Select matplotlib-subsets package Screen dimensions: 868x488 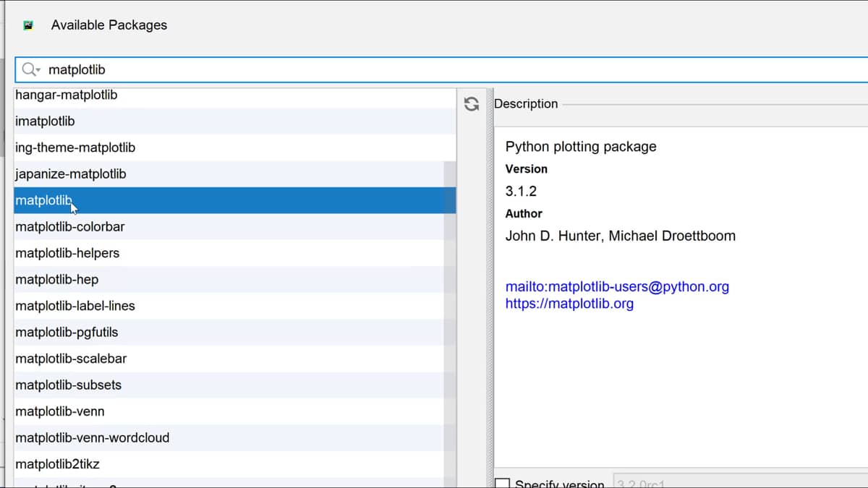(x=235, y=385)
